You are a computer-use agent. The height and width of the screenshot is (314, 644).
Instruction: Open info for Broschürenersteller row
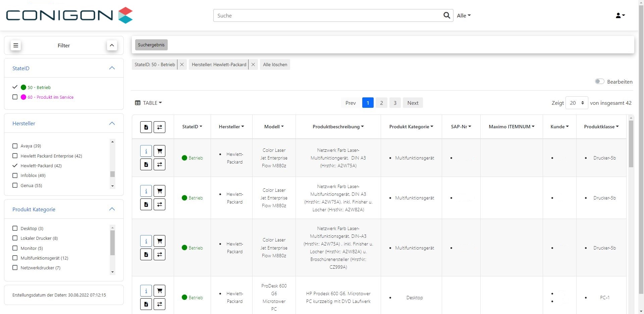(x=146, y=241)
